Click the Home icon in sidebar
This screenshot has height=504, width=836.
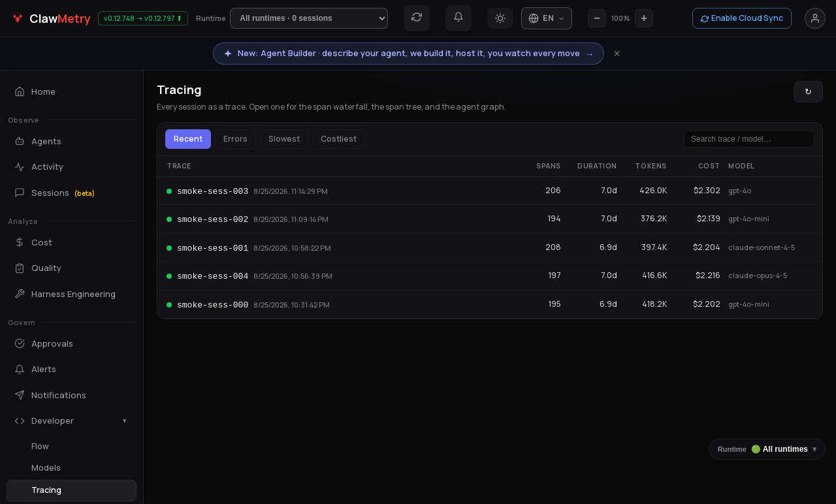coord(20,91)
